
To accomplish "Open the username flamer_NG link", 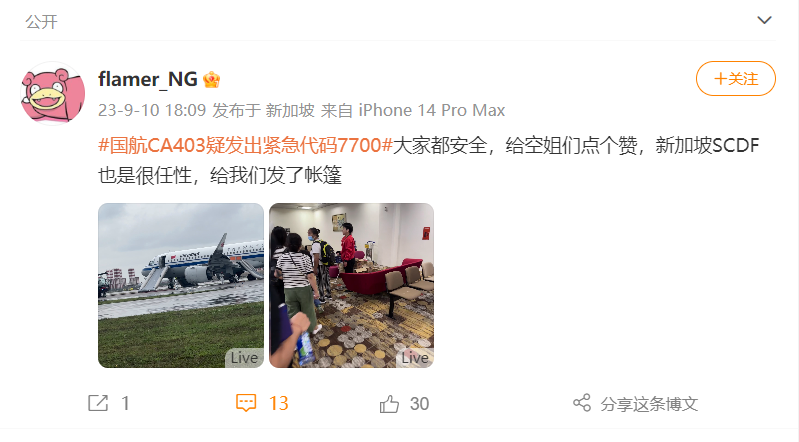I will 148,80.
